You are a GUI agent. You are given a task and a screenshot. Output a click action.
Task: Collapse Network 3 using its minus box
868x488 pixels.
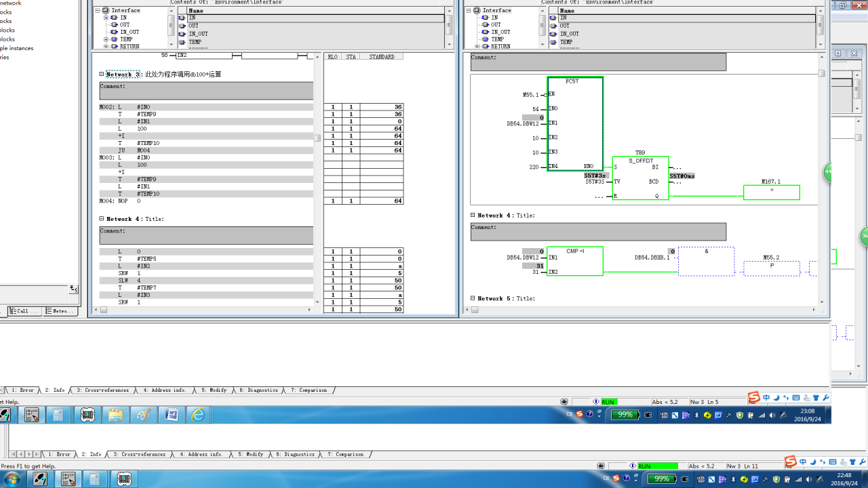[x=102, y=75]
